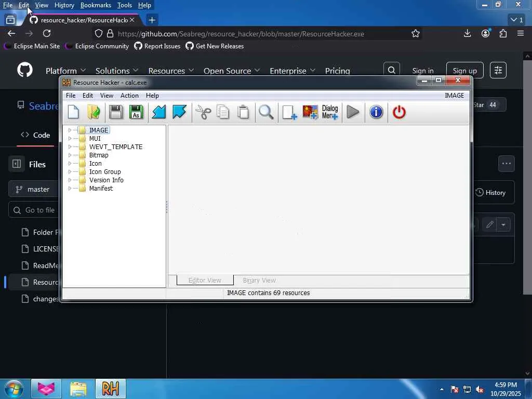The image size is (532, 399).
Task: Expand the IMAGE tree node
Action: click(x=70, y=130)
